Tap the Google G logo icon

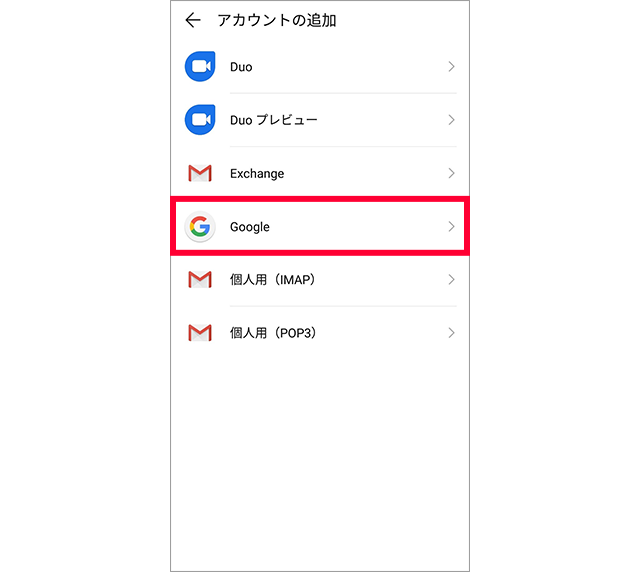tap(200, 226)
